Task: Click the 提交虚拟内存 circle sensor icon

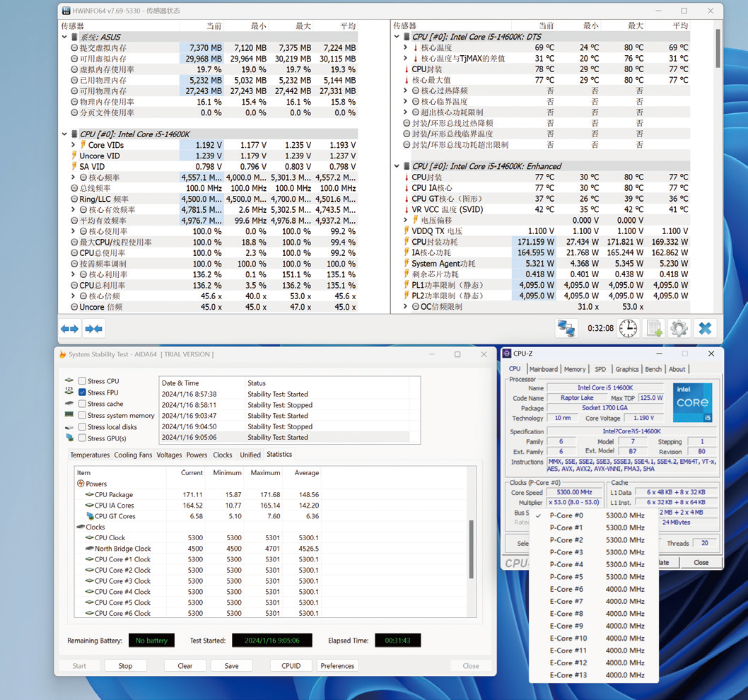Action: 74,47
